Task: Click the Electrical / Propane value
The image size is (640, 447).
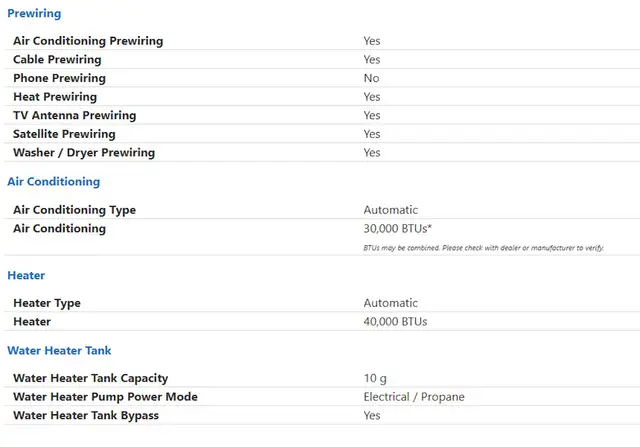Action: 414,397
